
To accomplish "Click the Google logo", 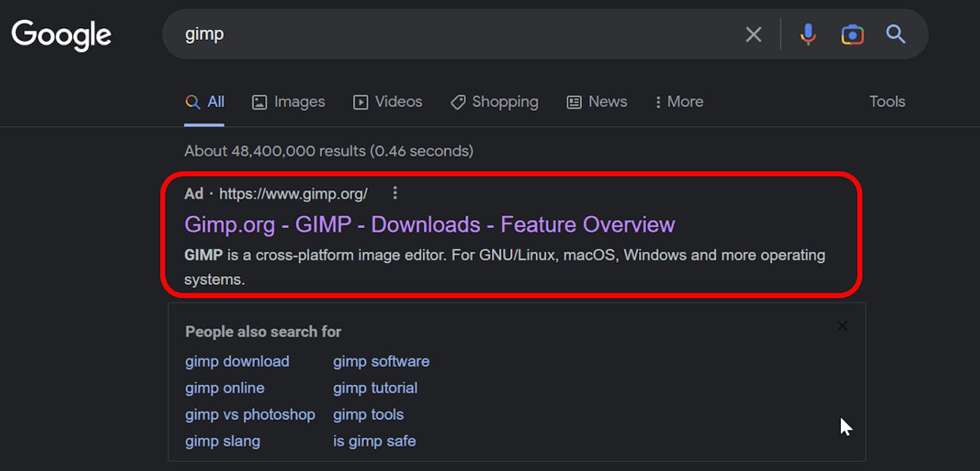I will [61, 34].
